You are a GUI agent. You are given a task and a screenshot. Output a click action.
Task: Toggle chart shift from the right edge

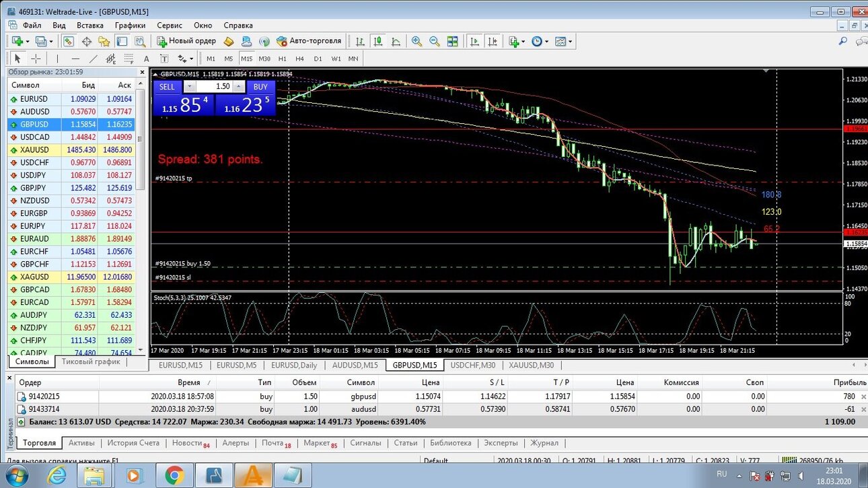[x=492, y=41]
